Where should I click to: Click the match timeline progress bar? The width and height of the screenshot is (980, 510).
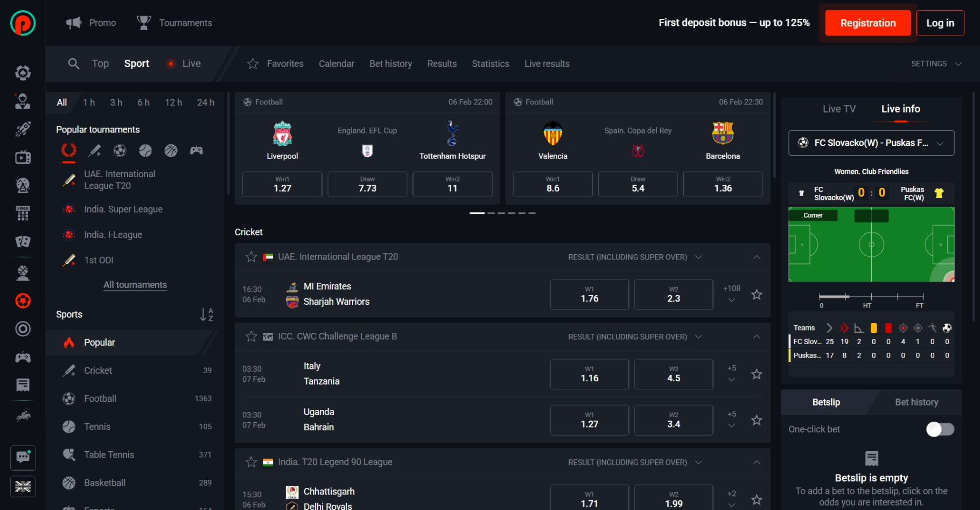[x=871, y=297]
